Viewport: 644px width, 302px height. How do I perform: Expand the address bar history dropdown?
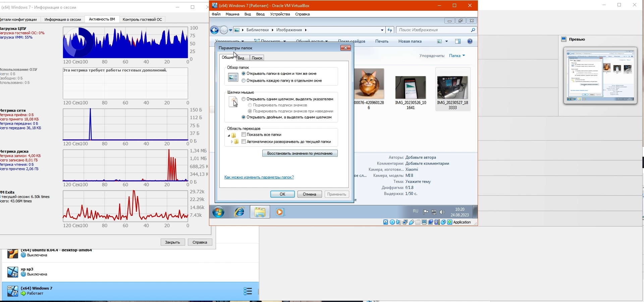[x=382, y=30]
